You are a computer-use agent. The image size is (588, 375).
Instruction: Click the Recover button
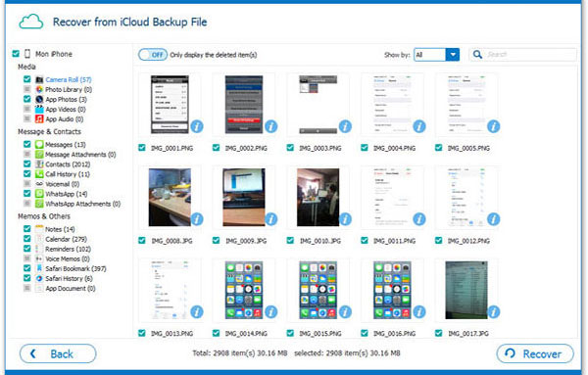535,353
